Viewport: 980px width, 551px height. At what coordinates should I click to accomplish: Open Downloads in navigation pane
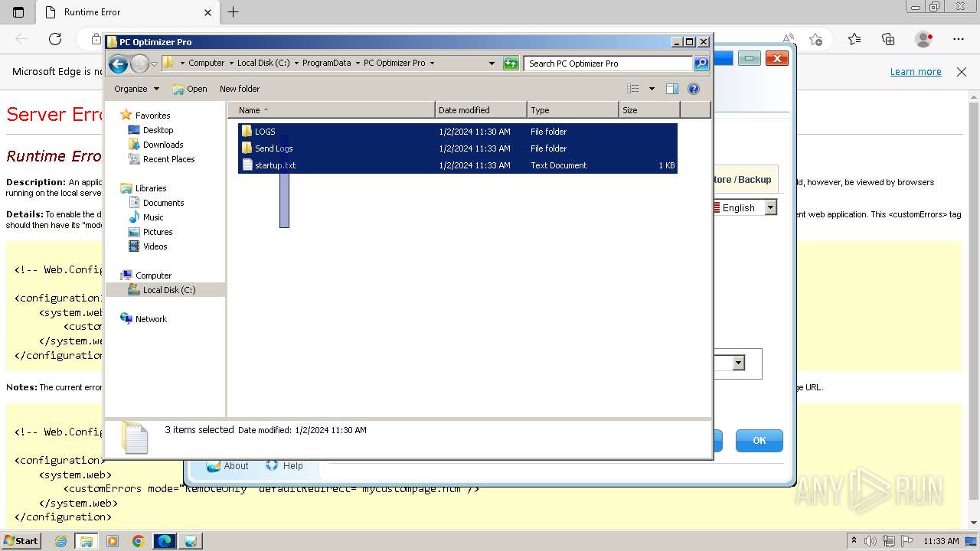click(x=163, y=145)
